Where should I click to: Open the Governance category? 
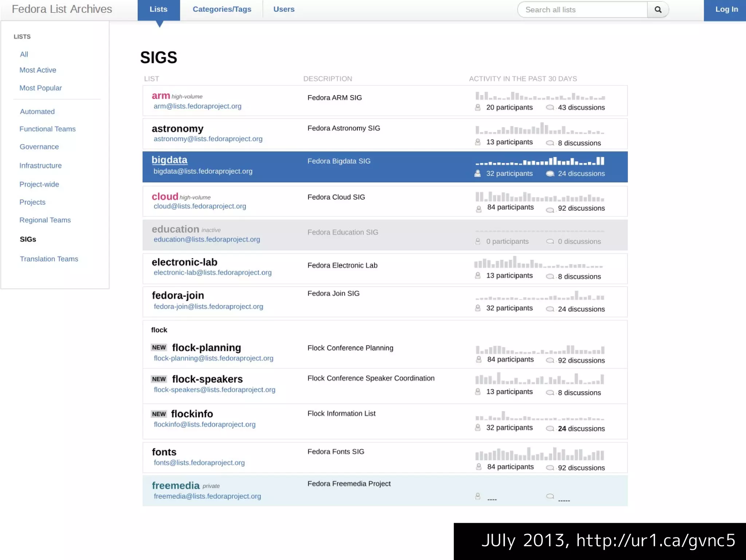(x=39, y=147)
